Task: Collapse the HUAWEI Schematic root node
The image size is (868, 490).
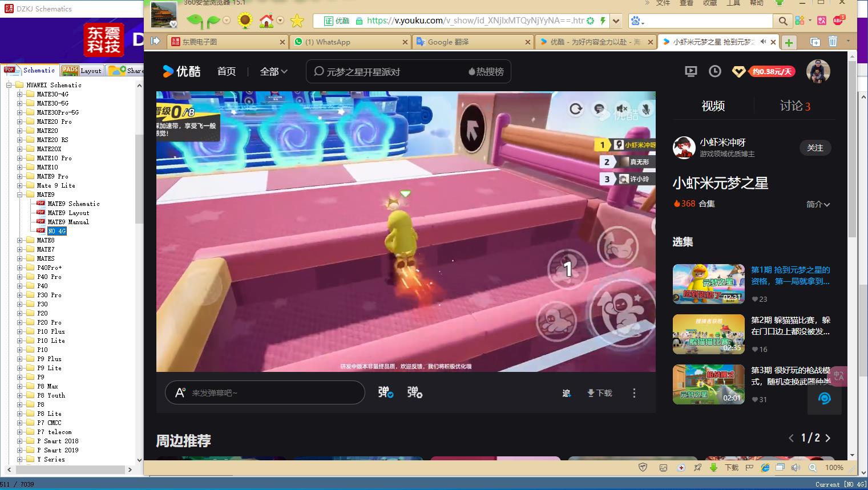Action: (9, 85)
